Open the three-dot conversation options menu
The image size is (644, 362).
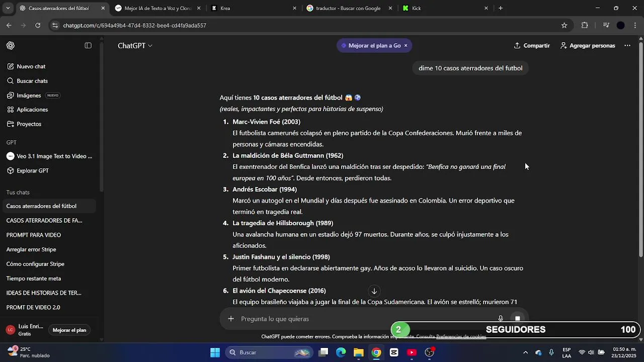627,46
